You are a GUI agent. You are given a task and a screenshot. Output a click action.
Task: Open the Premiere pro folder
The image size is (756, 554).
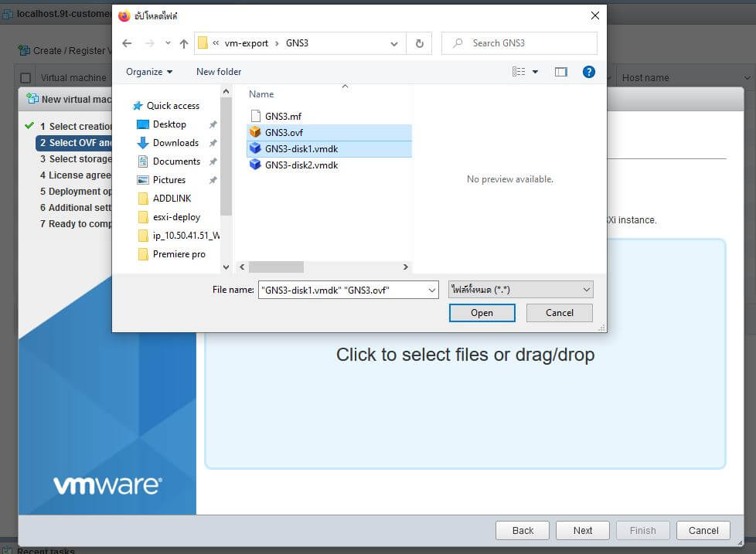(x=172, y=254)
